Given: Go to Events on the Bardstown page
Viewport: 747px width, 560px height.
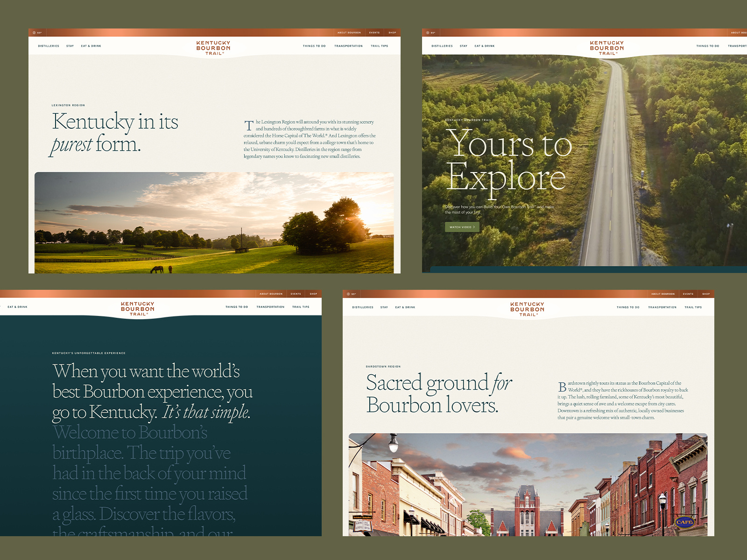Looking at the screenshot, I should pos(688,294).
